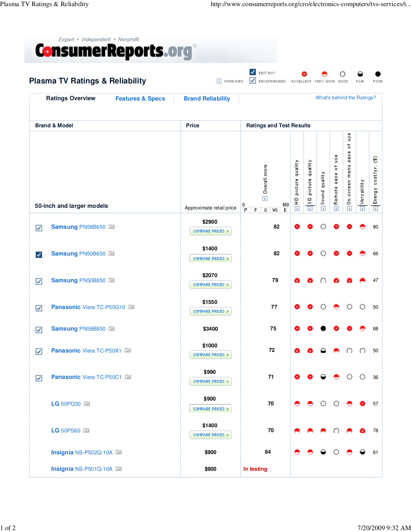Compare prices for Panasonic Viera TC-P50X1
The width and height of the screenshot is (411, 532).
click(210, 355)
